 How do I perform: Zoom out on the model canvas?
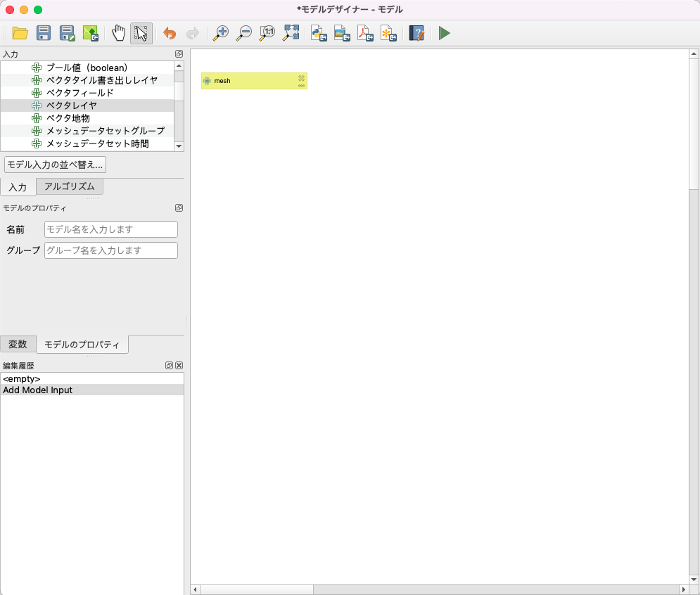click(243, 33)
